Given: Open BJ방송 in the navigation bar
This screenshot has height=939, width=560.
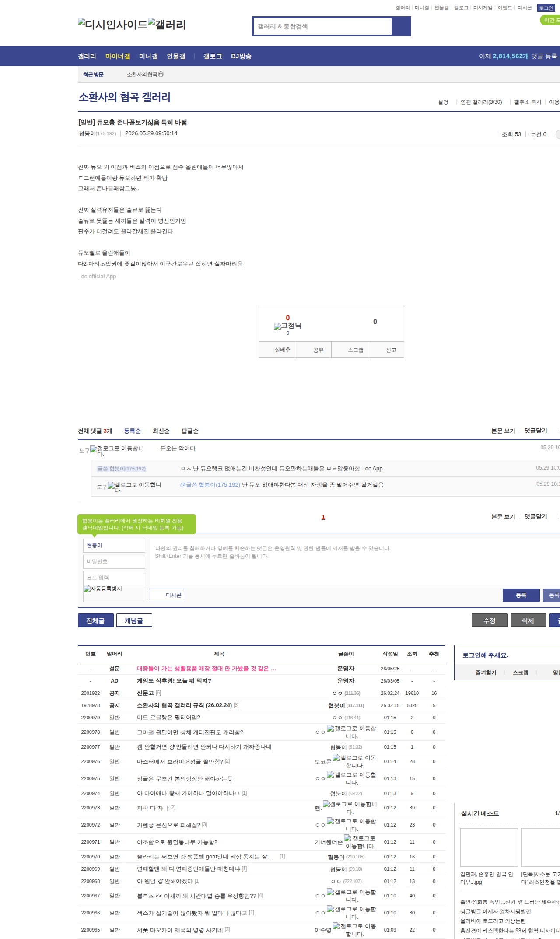Looking at the screenshot, I should pos(241,56).
